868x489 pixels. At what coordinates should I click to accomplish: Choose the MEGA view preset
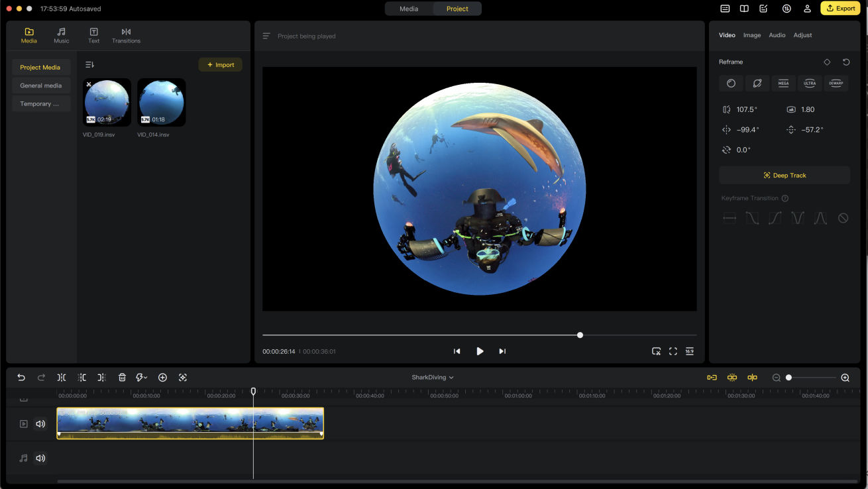(783, 83)
